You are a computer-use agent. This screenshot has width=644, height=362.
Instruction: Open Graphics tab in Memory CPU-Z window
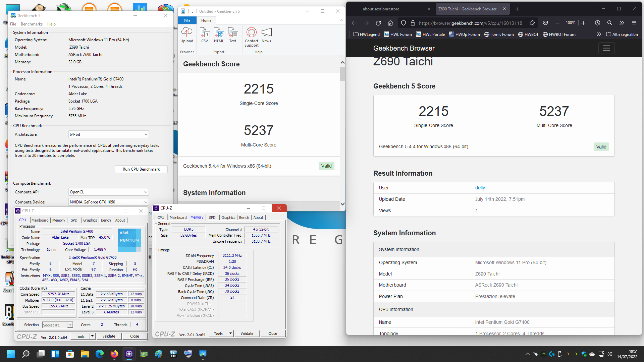(228, 218)
